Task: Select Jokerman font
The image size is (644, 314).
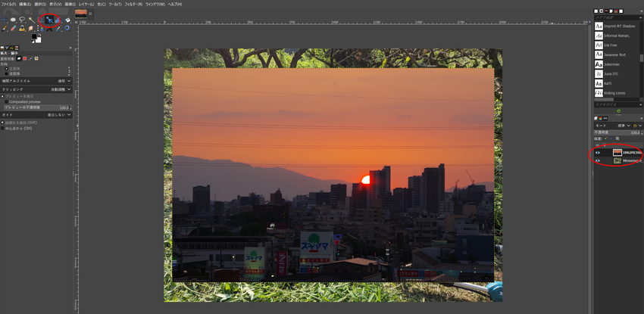Action: pyautogui.click(x=617, y=64)
